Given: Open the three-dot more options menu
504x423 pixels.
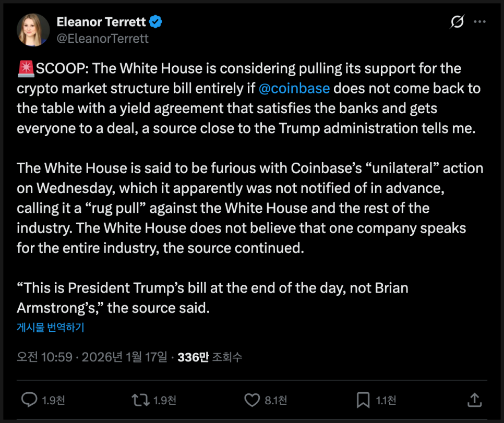Looking at the screenshot, I should point(479,22).
